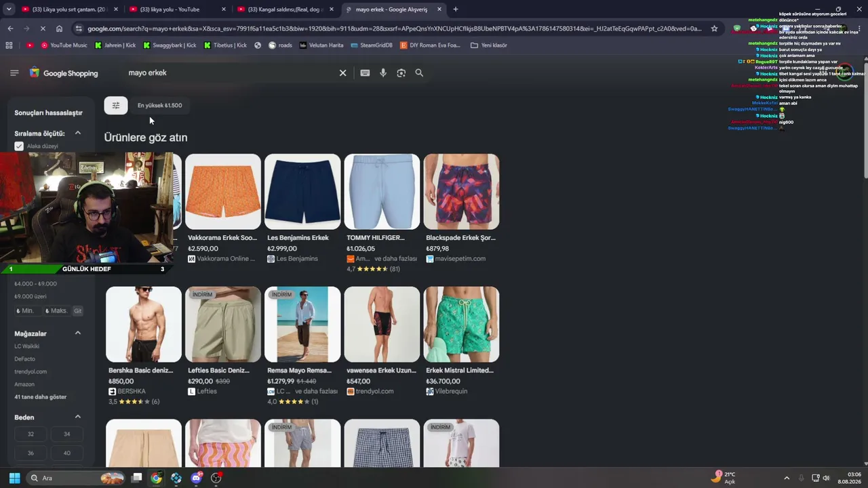Show hidden system tray icons
This screenshot has width=868, height=488.
pyautogui.click(x=787, y=478)
